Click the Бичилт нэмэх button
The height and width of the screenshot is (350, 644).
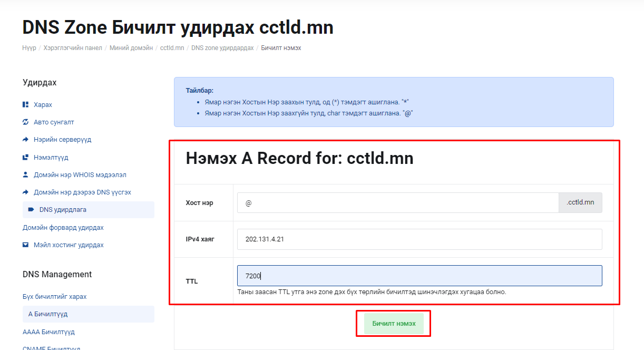coord(394,324)
